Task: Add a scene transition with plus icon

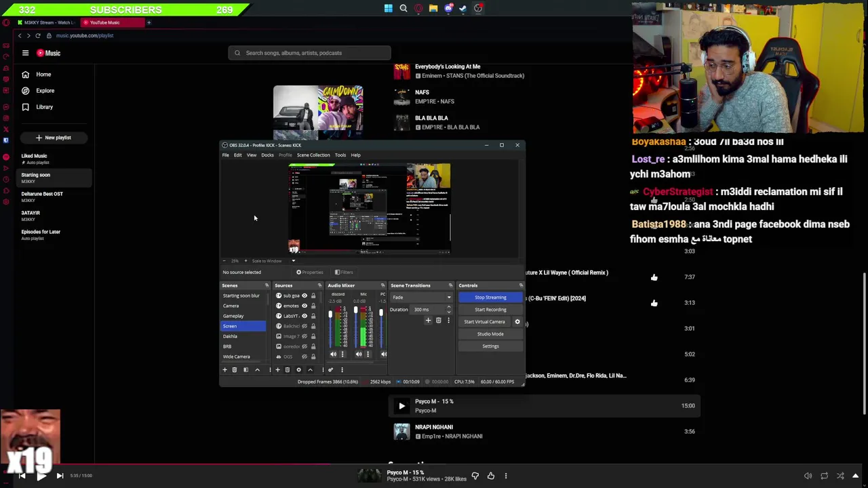Action: point(428,321)
